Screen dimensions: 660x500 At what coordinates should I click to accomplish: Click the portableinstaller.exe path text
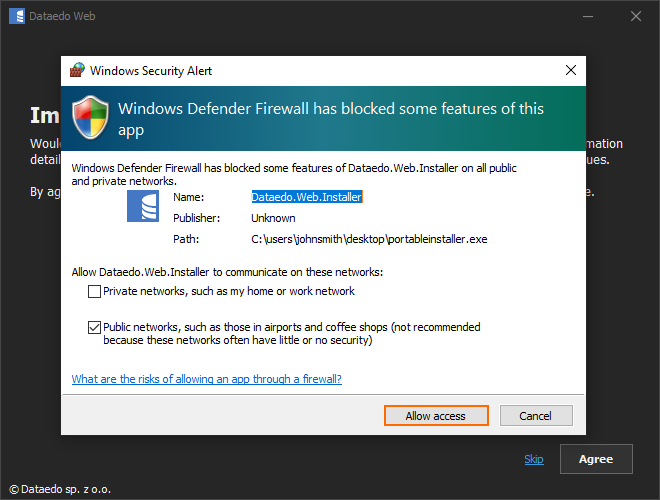point(368,239)
